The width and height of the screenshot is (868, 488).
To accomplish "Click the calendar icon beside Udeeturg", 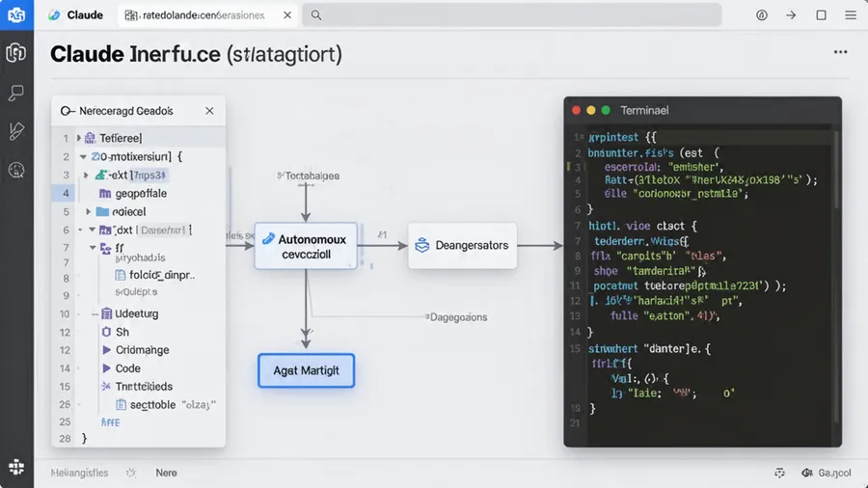I will coord(106,313).
